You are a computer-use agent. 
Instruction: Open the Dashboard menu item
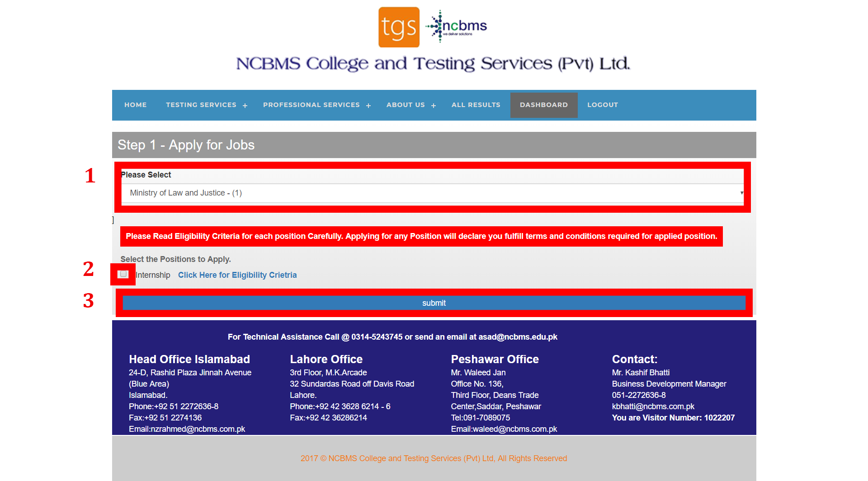coord(544,105)
